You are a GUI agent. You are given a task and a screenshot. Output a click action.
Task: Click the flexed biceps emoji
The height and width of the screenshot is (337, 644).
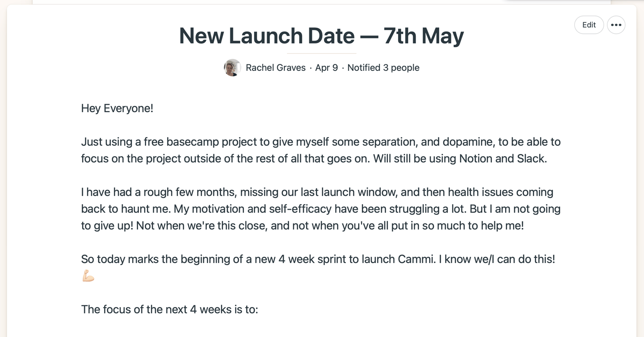pos(88,276)
